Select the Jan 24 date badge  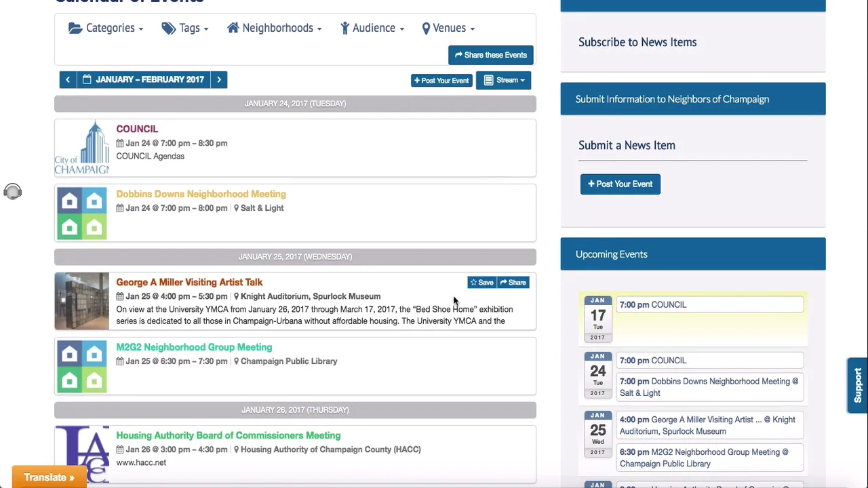click(597, 374)
